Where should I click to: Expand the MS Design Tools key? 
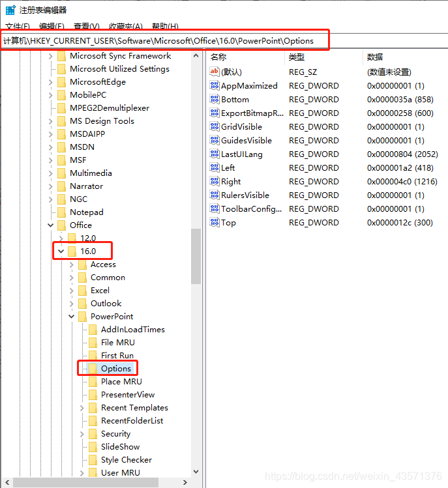pos(50,121)
